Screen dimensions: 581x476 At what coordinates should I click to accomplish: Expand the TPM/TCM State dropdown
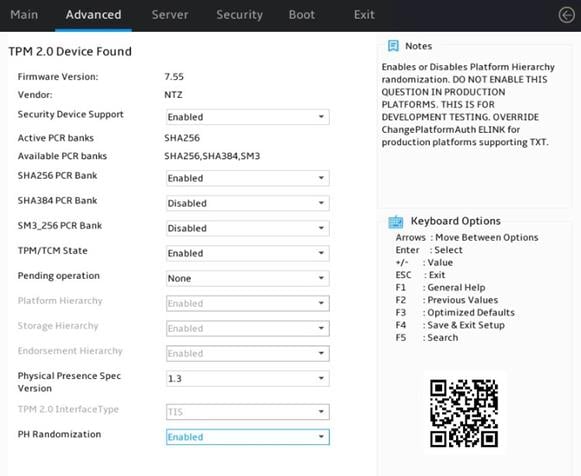[248, 253]
